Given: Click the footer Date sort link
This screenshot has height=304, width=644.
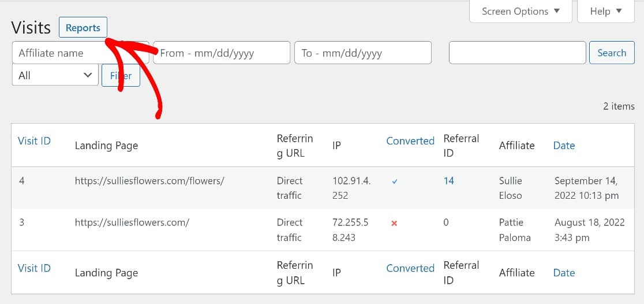Looking at the screenshot, I should (564, 273).
